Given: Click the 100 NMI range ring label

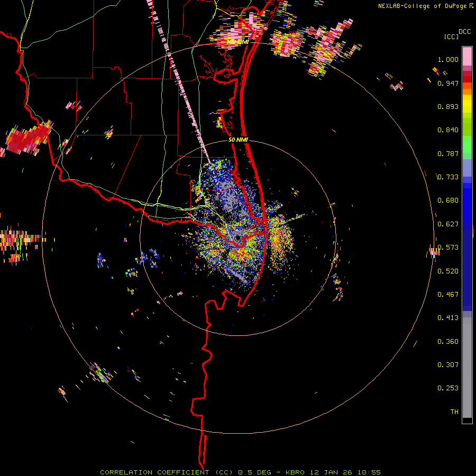Looking at the screenshot, I should pos(237,42).
